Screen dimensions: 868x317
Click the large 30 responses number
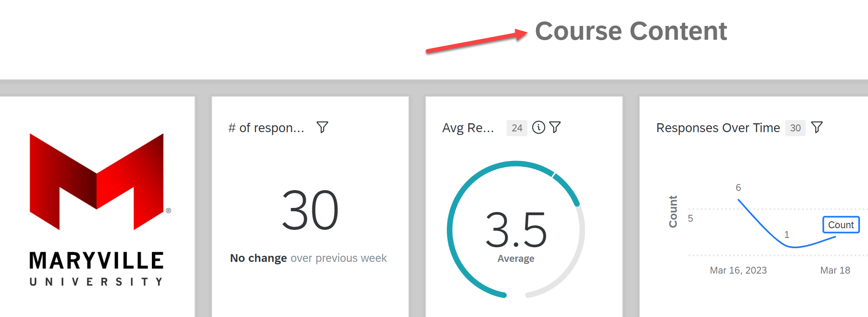pyautogui.click(x=310, y=210)
